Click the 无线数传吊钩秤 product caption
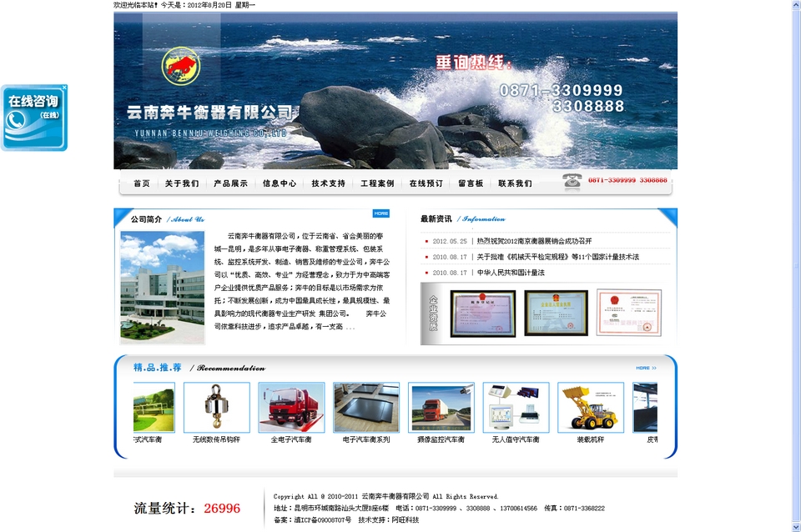This screenshot has width=801, height=532. pos(217,439)
